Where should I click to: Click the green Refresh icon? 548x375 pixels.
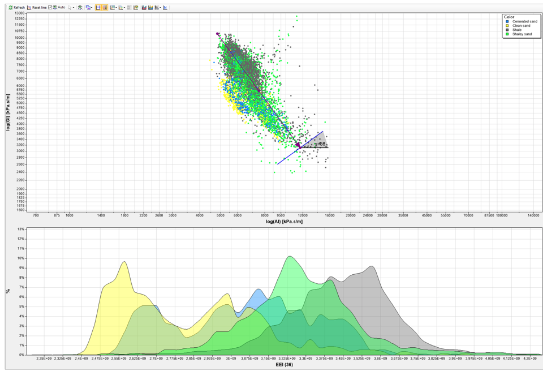10,7
